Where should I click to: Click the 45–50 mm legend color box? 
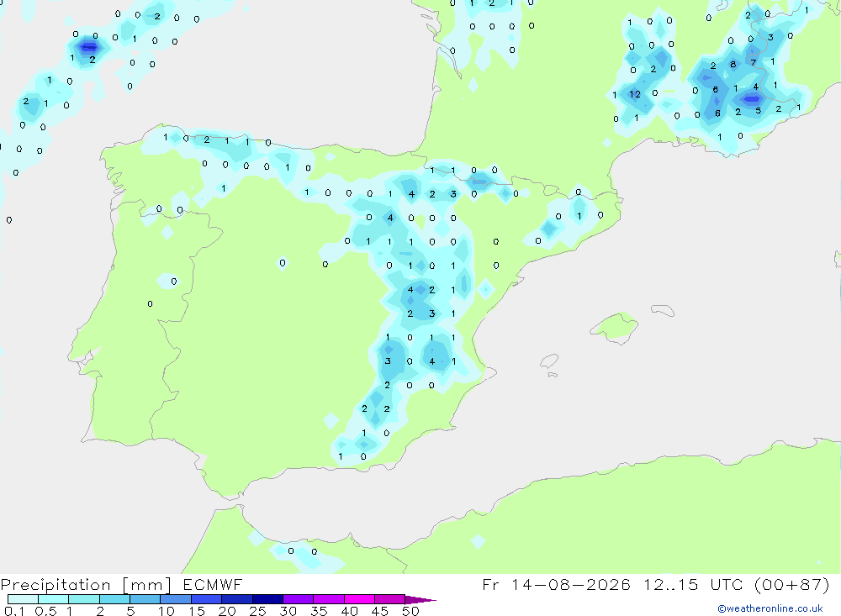coord(390,599)
